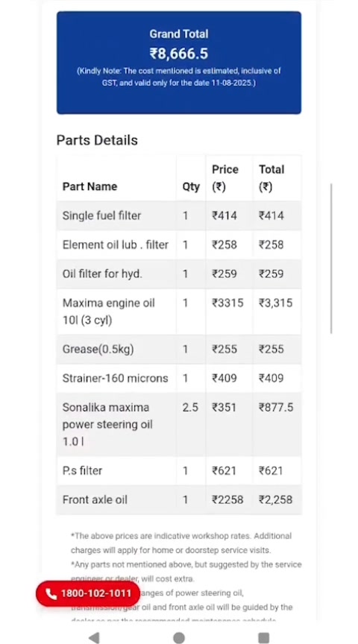358x644 pixels.
Task: Select the Total column header
Action: 271,178
